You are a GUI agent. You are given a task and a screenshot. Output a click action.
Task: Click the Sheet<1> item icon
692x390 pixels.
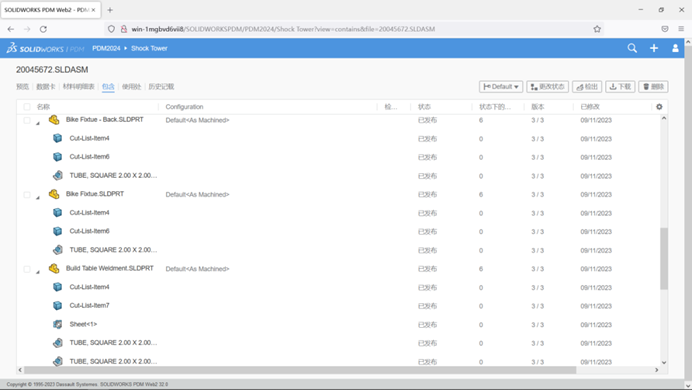[x=57, y=324]
